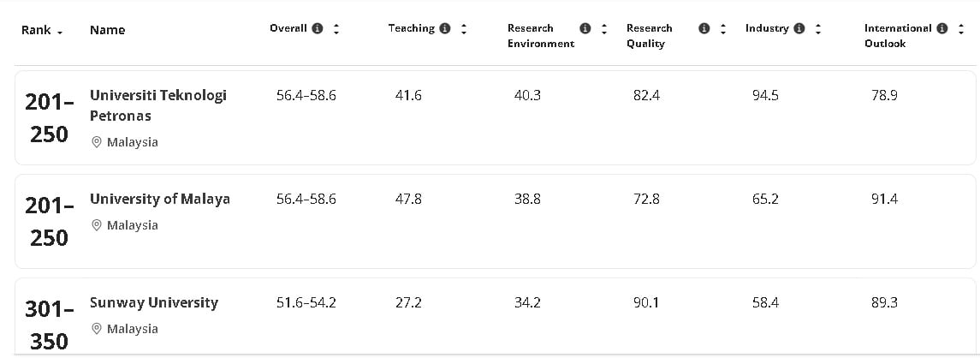Click the Research Environment info icon
The width and height of the screenshot is (980, 358).
coord(585,29)
